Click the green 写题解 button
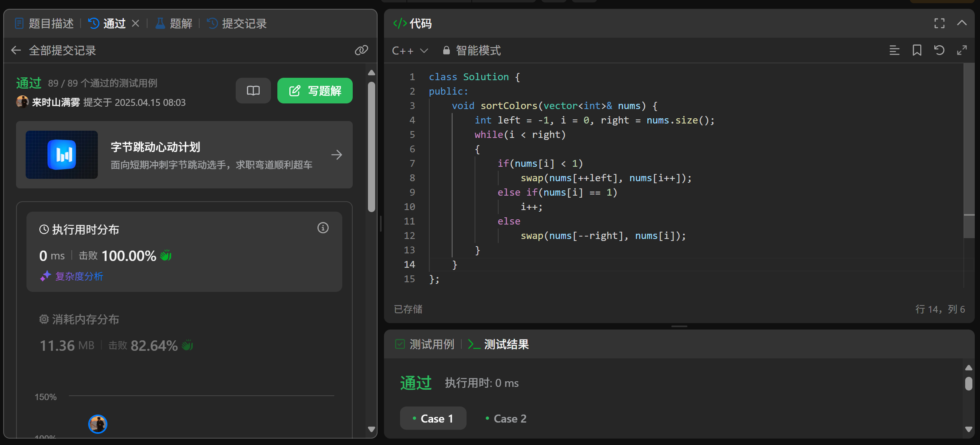This screenshot has width=980, height=445. [x=315, y=91]
